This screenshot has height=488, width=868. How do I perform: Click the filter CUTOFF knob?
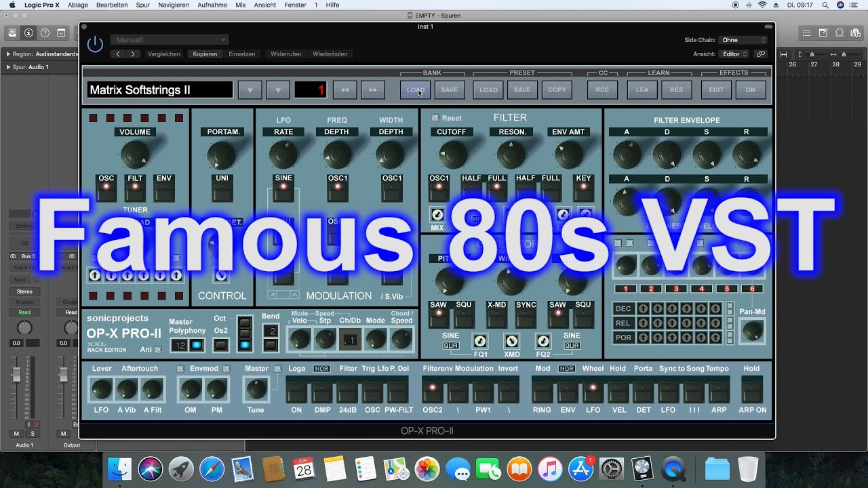pyautogui.click(x=452, y=155)
